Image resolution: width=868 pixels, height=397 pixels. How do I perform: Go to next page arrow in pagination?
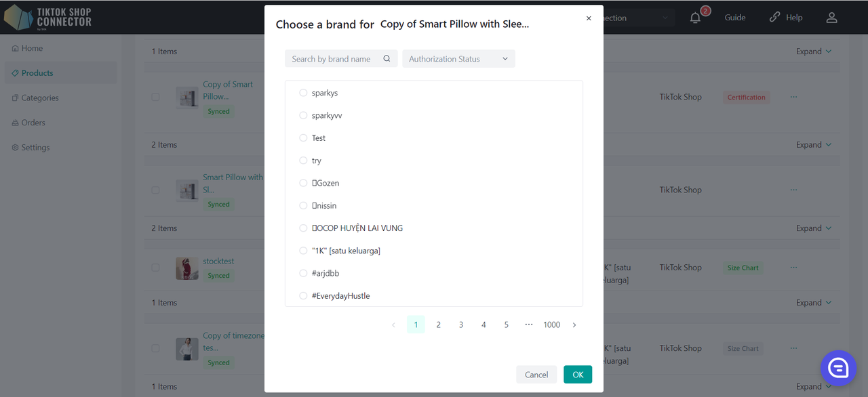pos(574,325)
